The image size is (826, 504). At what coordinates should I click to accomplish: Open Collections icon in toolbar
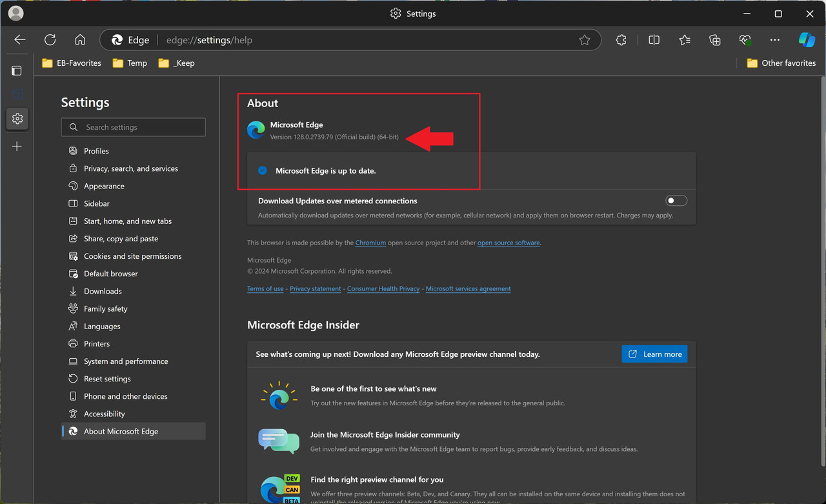[715, 40]
